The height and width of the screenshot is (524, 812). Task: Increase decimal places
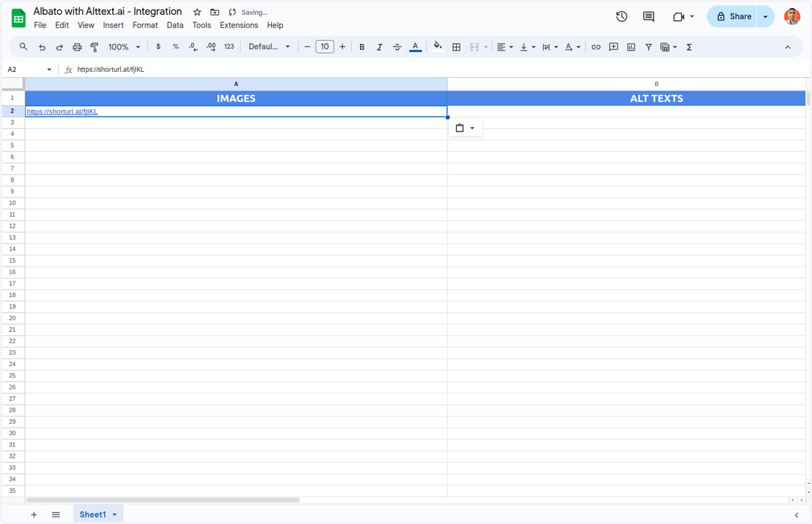(211, 47)
